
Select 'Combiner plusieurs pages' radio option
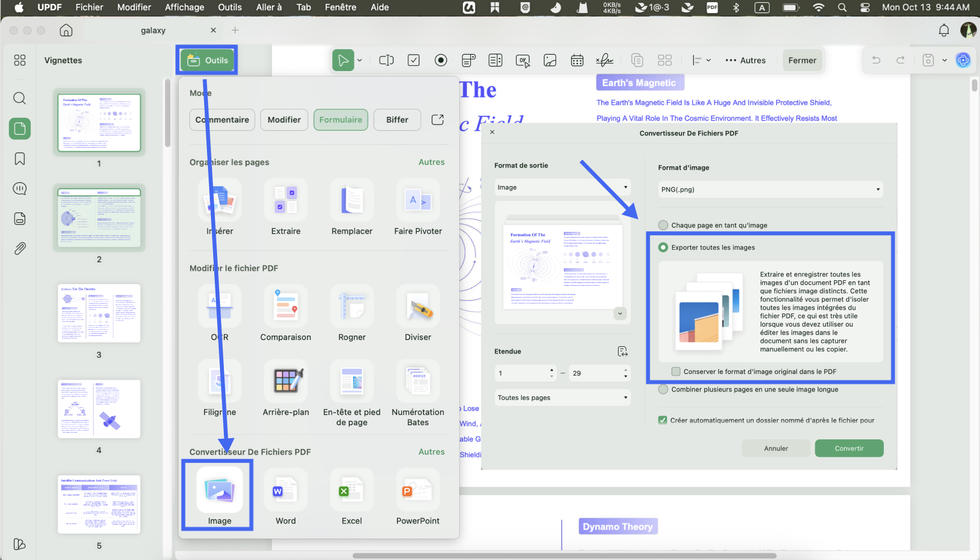[663, 390]
